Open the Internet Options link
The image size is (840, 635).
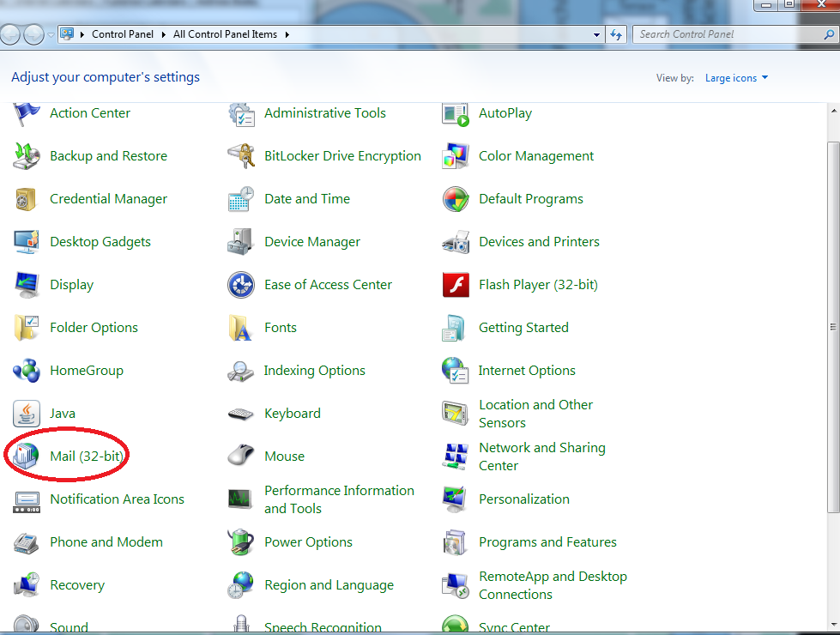[527, 371]
